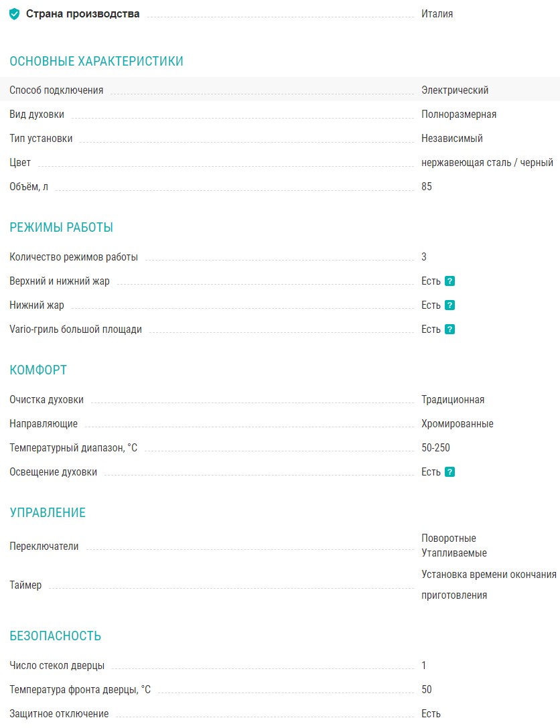The height and width of the screenshot is (728, 560).
Task: Click the Количество режимов работы label
Action: pyautogui.click(x=74, y=257)
